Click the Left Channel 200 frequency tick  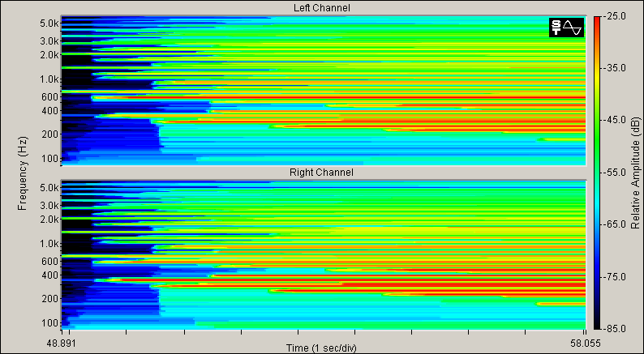click(51, 134)
